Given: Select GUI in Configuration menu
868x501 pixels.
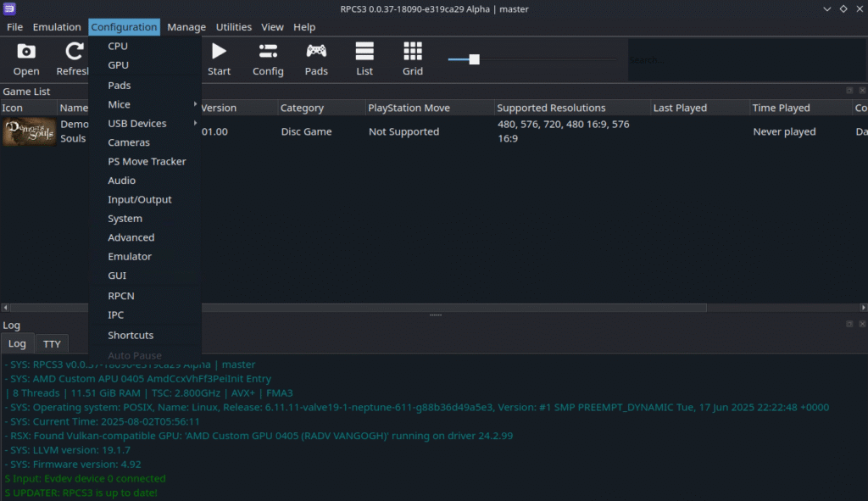Looking at the screenshot, I should (x=145, y=276).
